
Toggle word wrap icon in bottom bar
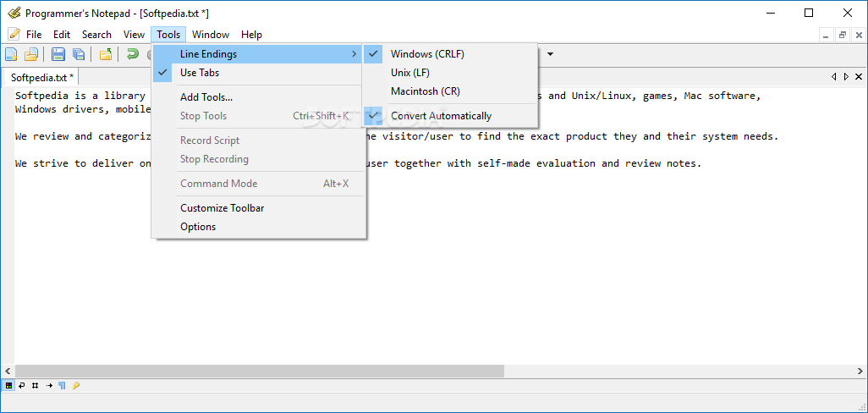22,386
